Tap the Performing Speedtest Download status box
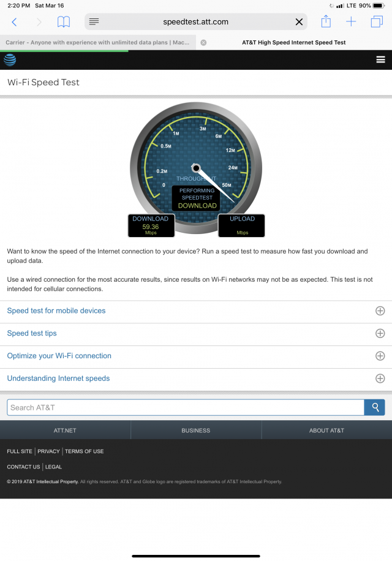The width and height of the screenshot is (392, 561). click(x=197, y=198)
